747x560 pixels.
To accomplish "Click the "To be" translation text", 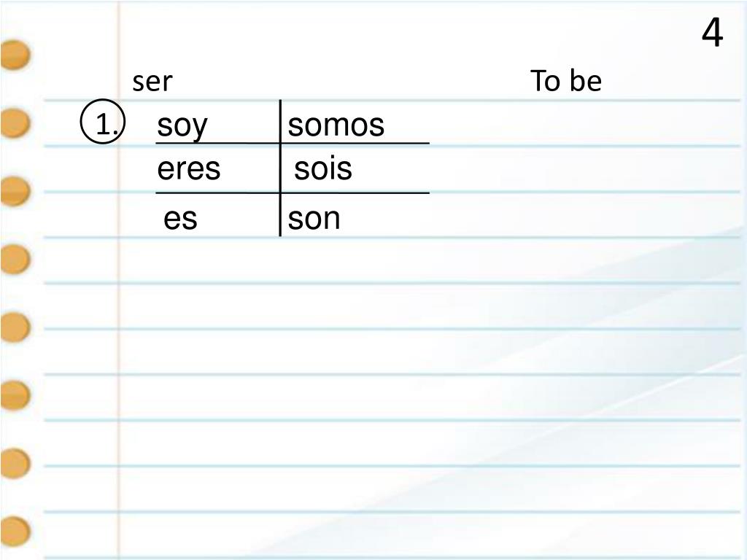I will click(565, 80).
